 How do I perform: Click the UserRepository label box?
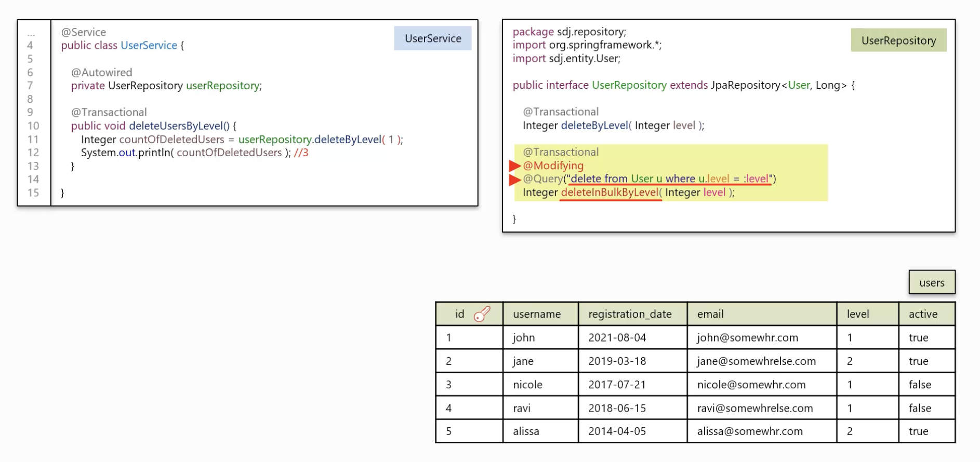(898, 40)
